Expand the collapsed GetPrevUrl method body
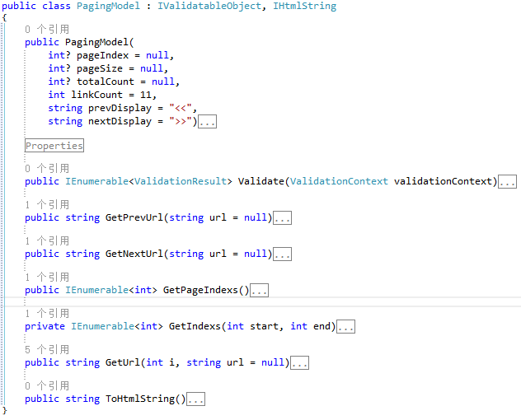 click(283, 217)
